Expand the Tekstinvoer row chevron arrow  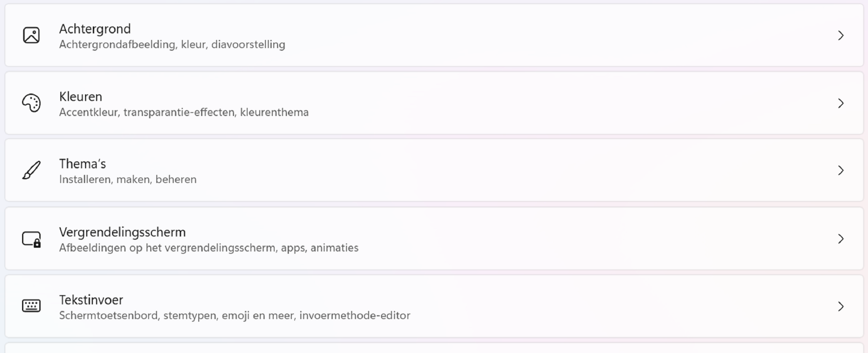(x=841, y=306)
